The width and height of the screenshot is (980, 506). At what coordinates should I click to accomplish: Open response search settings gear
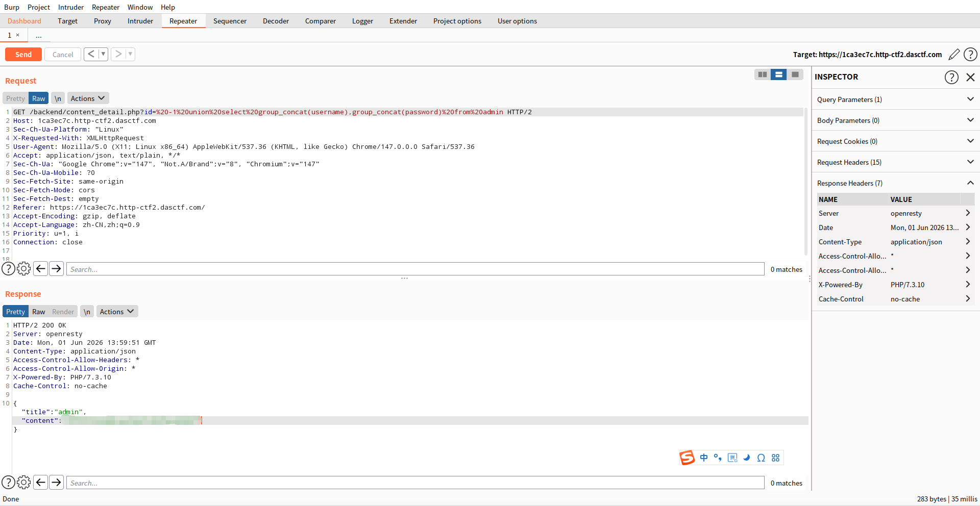pyautogui.click(x=24, y=482)
